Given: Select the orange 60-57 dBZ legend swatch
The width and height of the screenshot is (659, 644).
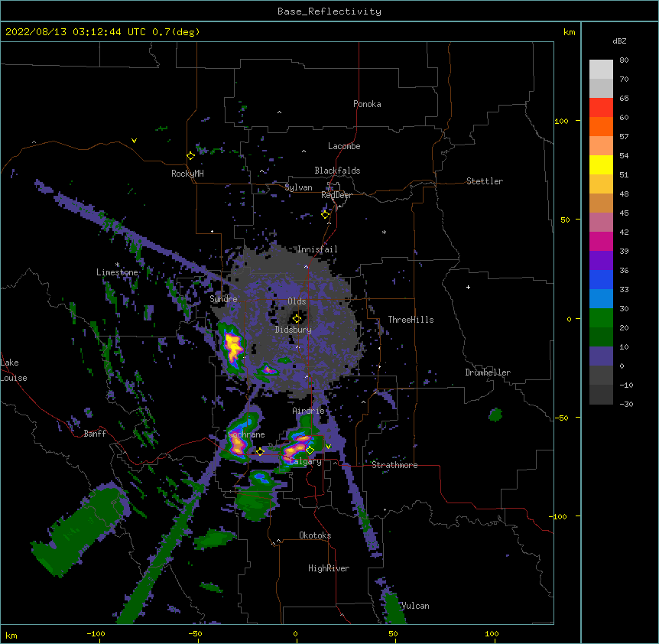Looking at the screenshot, I should [x=601, y=127].
